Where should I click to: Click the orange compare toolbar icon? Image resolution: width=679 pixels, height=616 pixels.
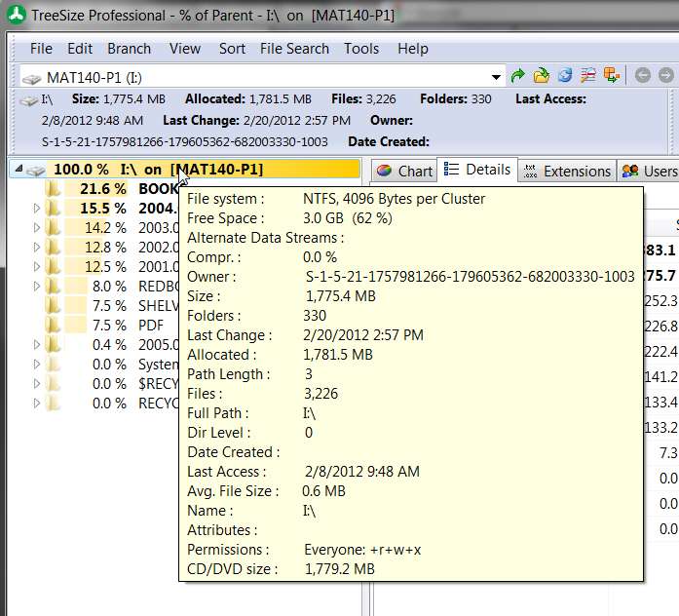(612, 76)
